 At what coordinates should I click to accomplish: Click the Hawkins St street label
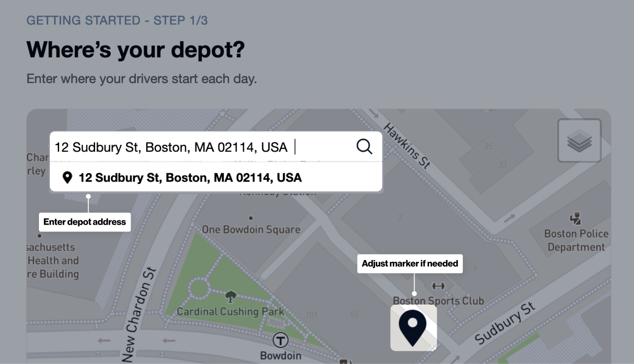[x=407, y=146]
